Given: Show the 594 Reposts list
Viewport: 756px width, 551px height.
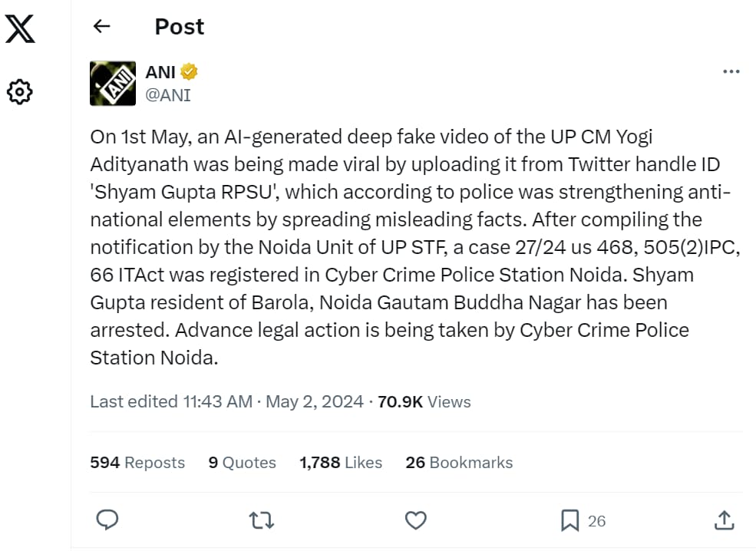Looking at the screenshot, I should 137,462.
